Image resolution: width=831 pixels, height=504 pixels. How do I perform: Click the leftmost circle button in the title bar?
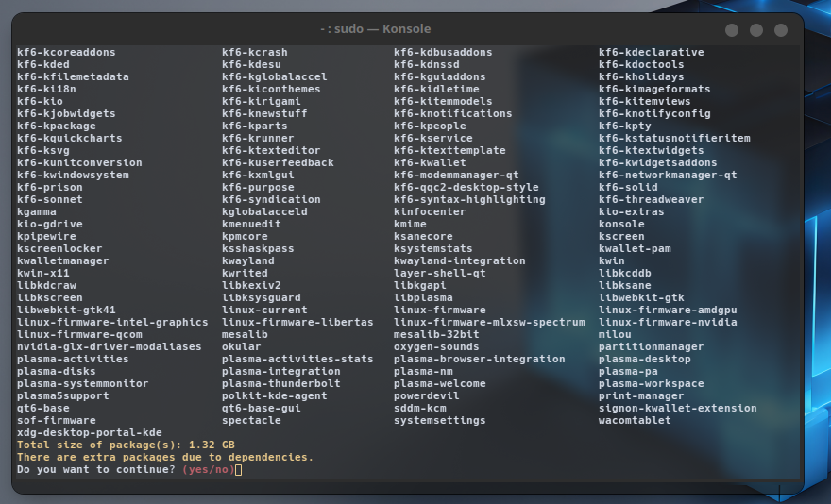(731, 30)
